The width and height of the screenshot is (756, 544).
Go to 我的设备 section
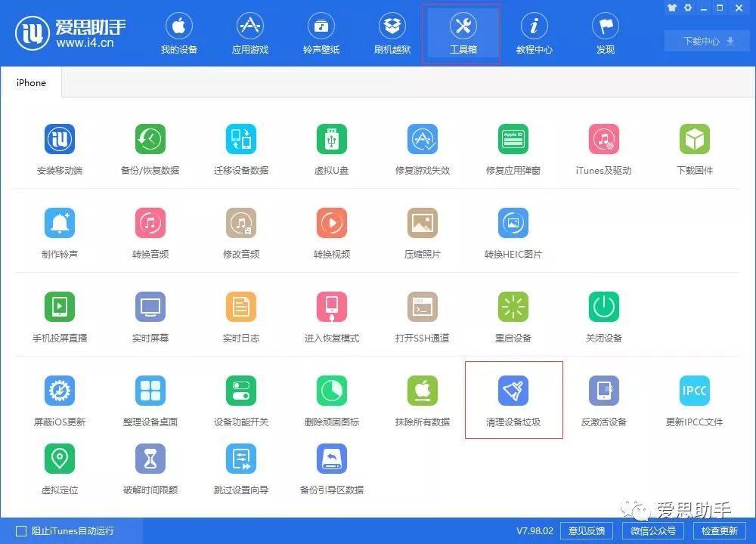(179, 34)
